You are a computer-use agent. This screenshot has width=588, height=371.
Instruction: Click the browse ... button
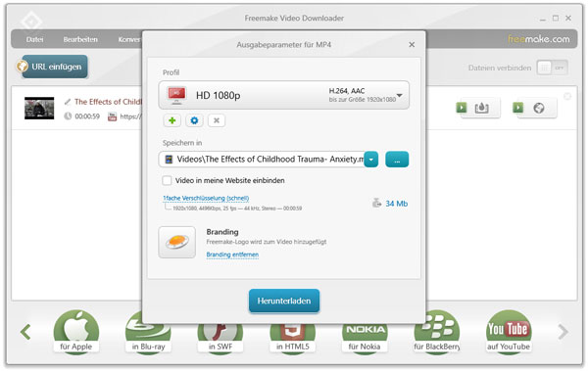click(397, 160)
